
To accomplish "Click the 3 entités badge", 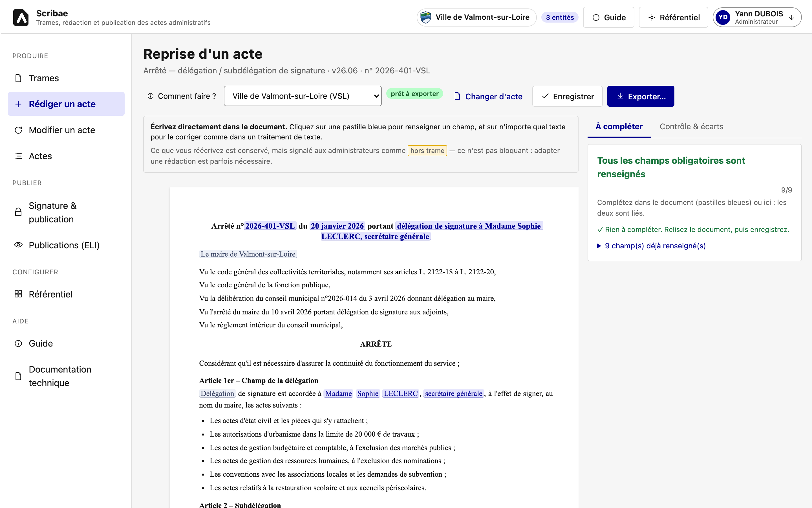I will [560, 17].
